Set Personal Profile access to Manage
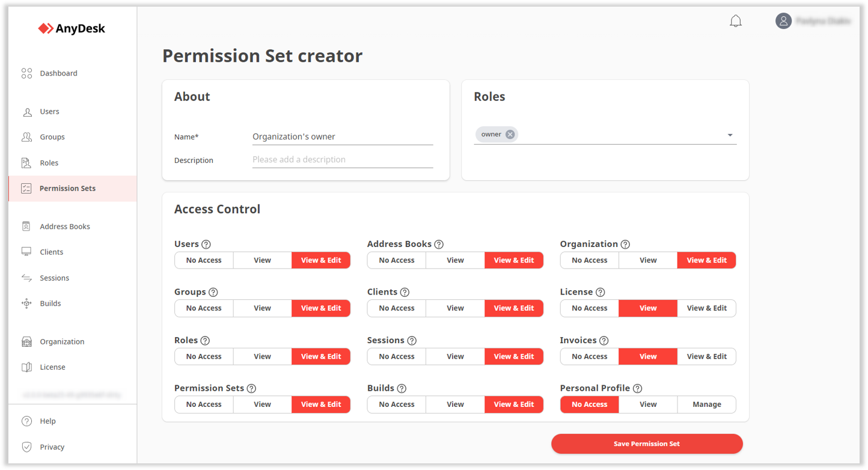 (x=706, y=404)
